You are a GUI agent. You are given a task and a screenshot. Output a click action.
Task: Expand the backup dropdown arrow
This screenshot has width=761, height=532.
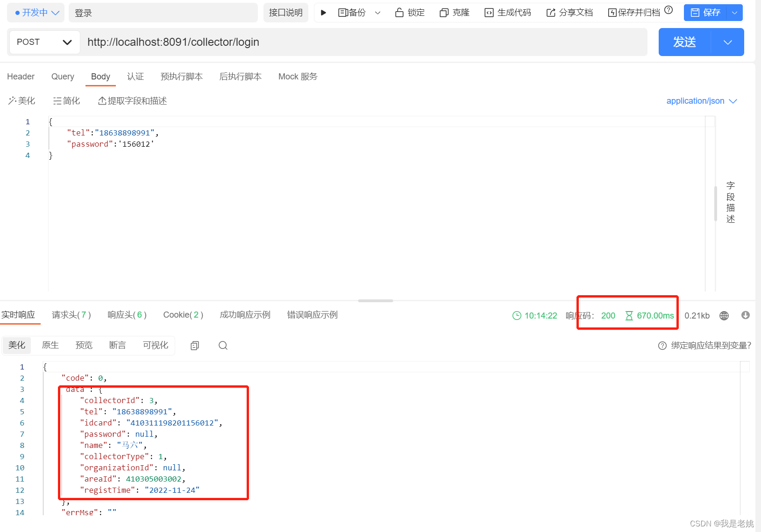pos(377,13)
